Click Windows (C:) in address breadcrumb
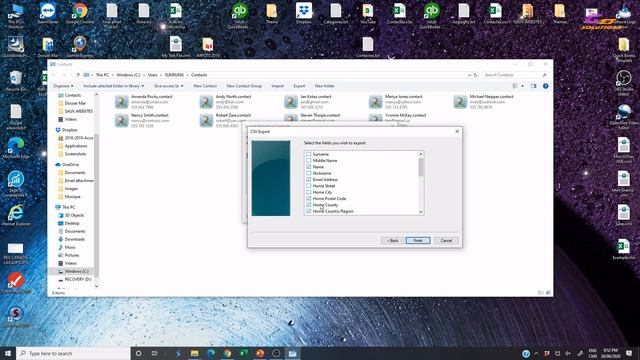The image size is (640, 360). click(x=128, y=75)
